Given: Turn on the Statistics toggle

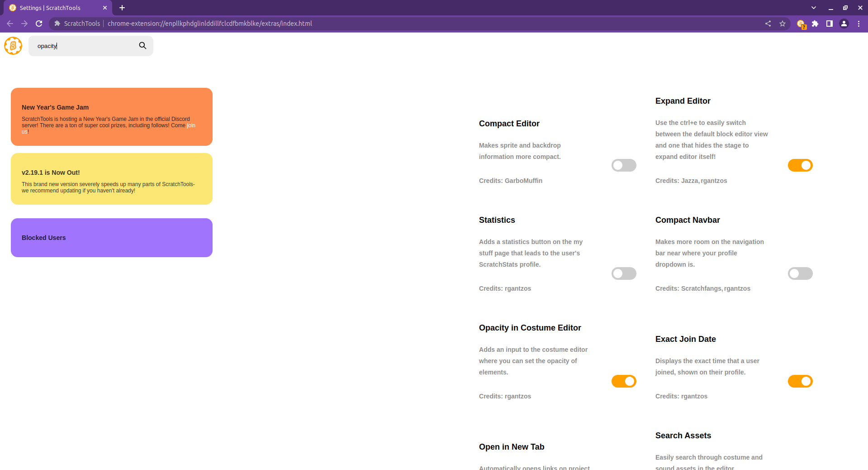Looking at the screenshot, I should pos(623,273).
